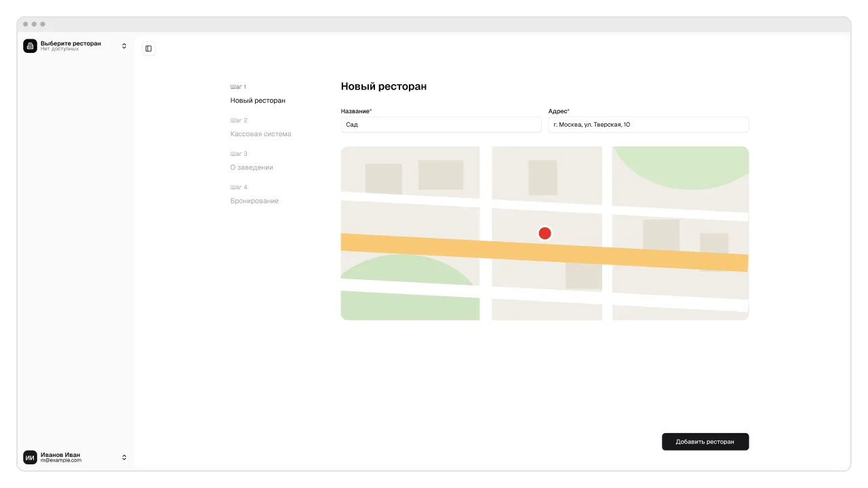The height and width of the screenshot is (488, 868).
Task: Click the Шаг 3 label
Action: [x=239, y=154]
